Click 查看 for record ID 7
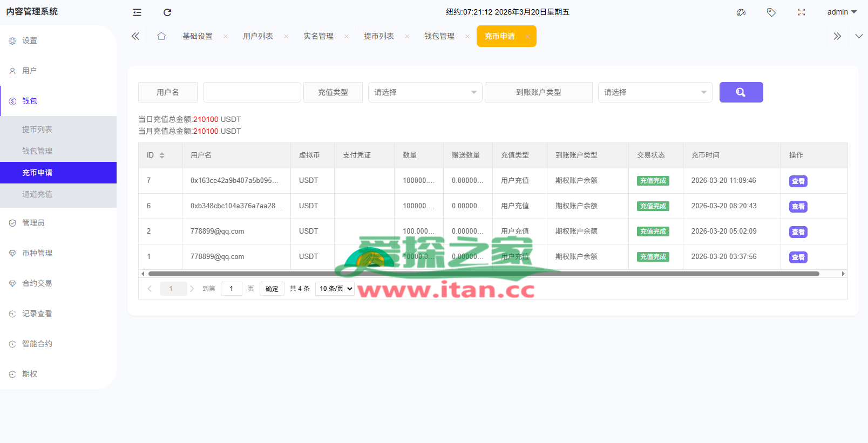Screen dimensions: 868x443 pos(798,181)
